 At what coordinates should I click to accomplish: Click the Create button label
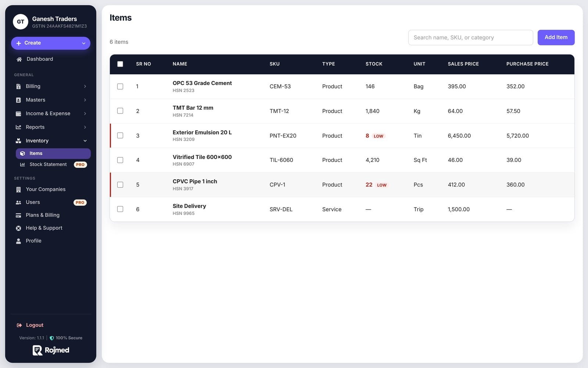pos(32,43)
